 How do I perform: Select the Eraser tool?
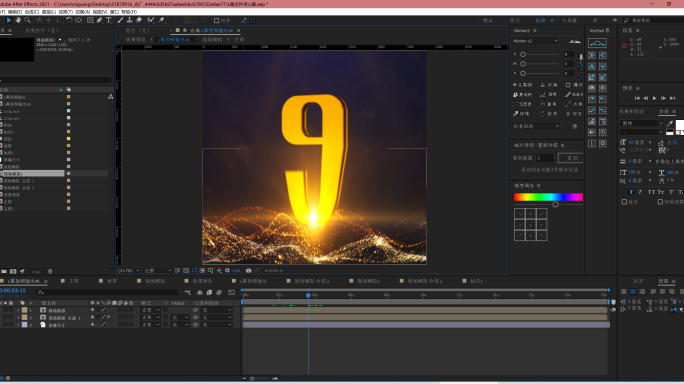(x=139, y=20)
